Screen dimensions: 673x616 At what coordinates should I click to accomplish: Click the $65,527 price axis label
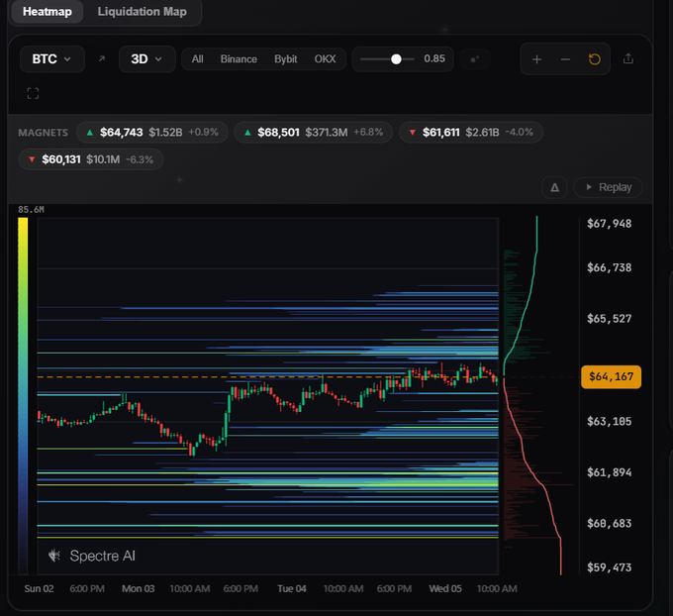(610, 318)
